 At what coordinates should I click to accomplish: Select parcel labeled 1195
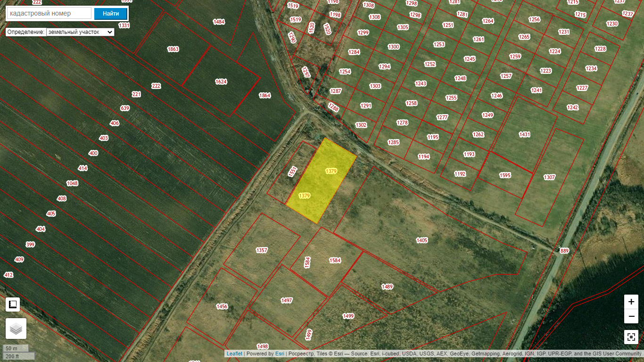(433, 137)
